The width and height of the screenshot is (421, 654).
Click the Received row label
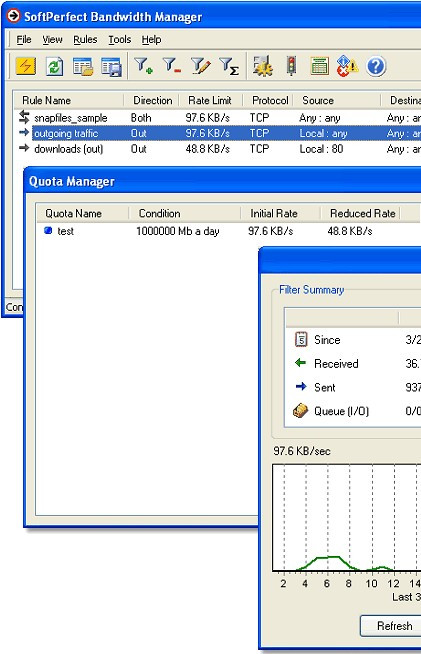tap(336, 364)
